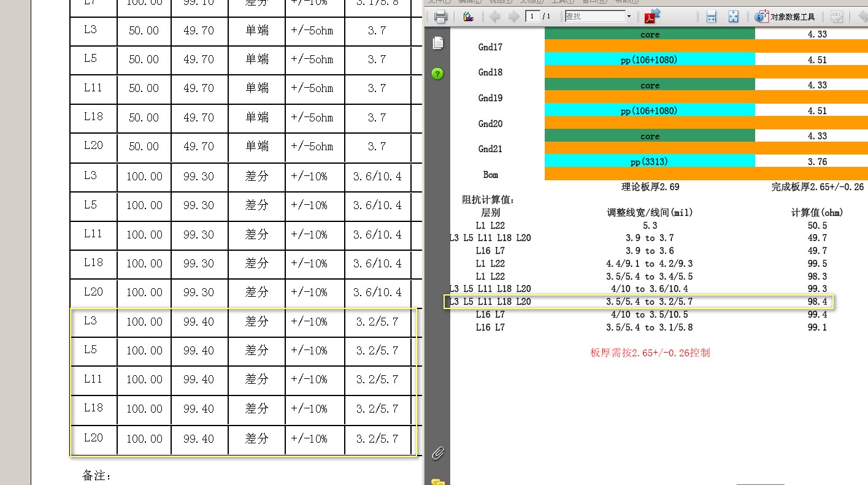868x485 pixels.
Task: Click the 3.7 cell in the L3 row
Action: pyautogui.click(x=377, y=30)
